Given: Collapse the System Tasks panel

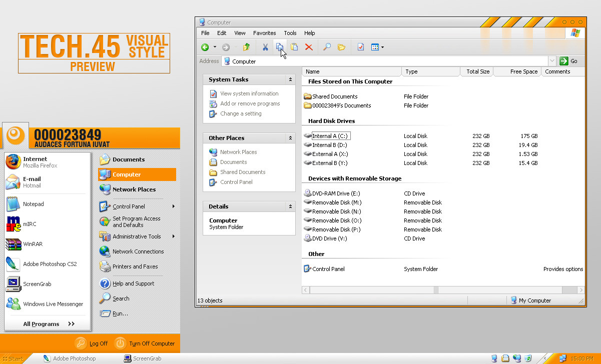Looking at the screenshot, I should 290,79.
